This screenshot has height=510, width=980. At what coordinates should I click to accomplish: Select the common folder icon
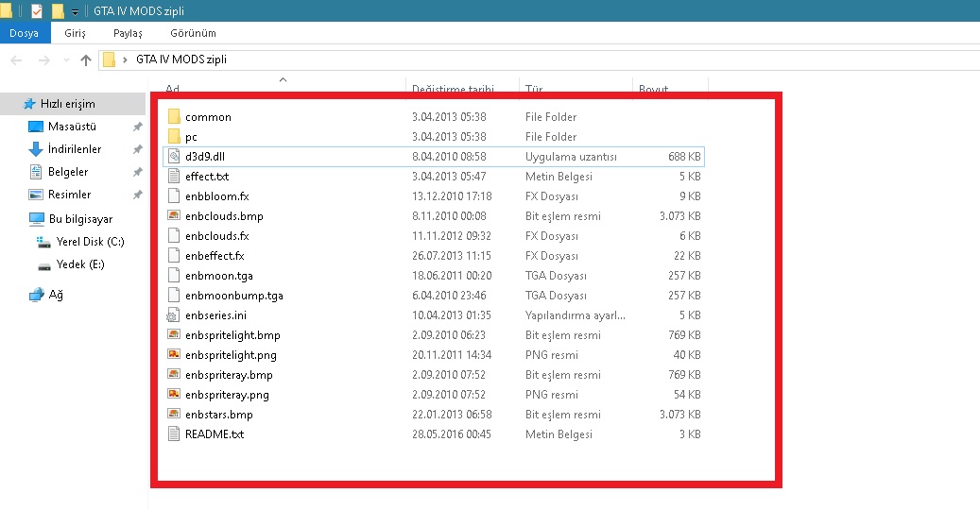pyautogui.click(x=175, y=117)
